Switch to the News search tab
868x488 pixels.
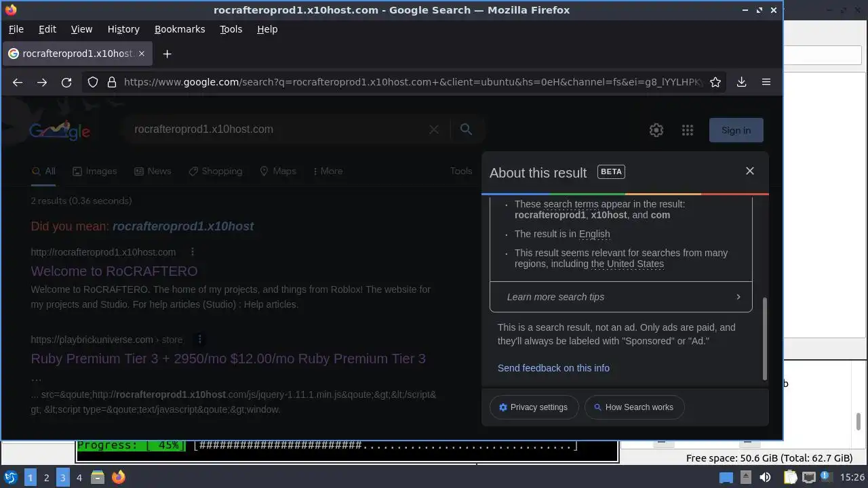coord(153,171)
